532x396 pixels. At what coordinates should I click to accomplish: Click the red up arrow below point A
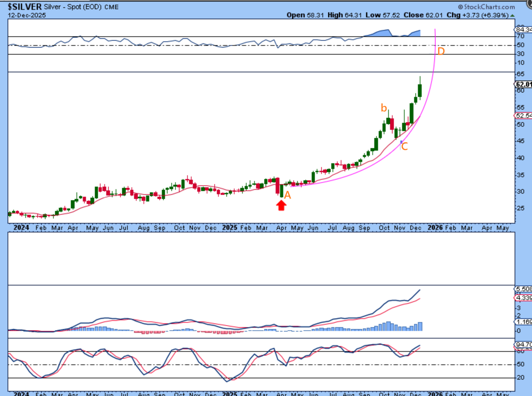281,206
